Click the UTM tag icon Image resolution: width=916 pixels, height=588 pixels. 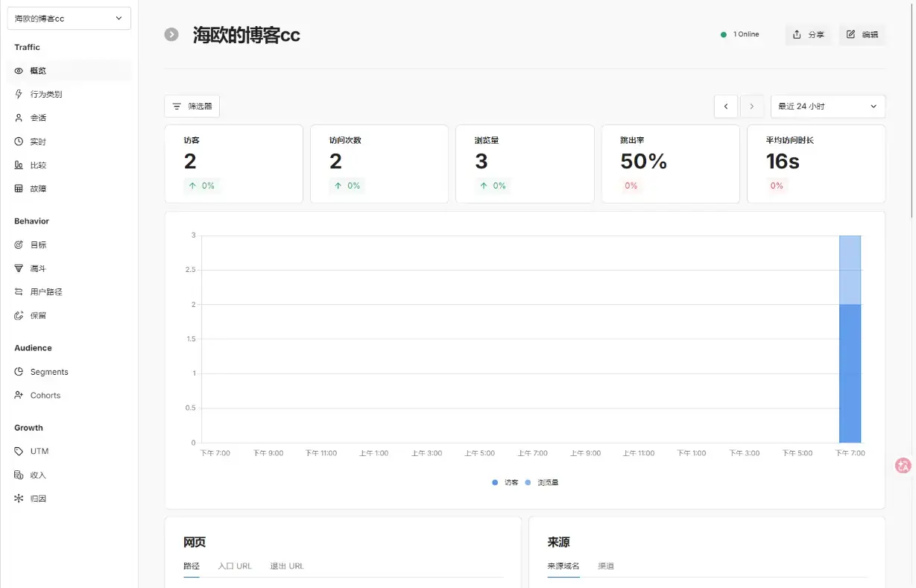click(x=19, y=452)
